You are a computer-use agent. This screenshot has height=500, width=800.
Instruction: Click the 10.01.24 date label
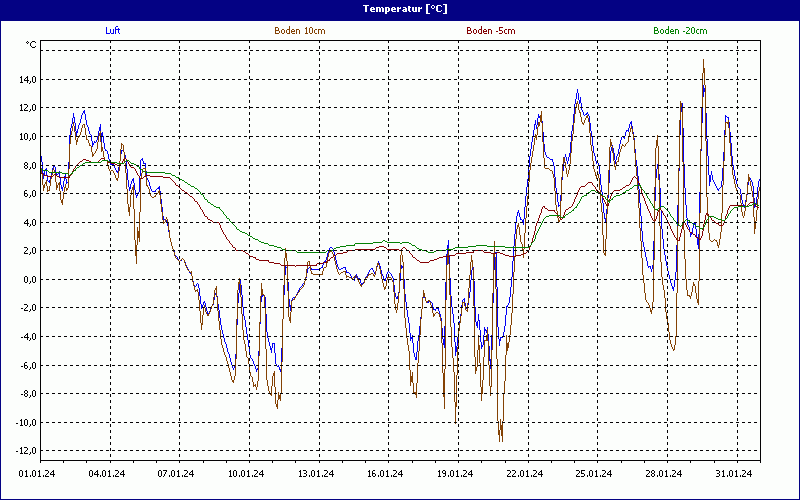point(246,474)
